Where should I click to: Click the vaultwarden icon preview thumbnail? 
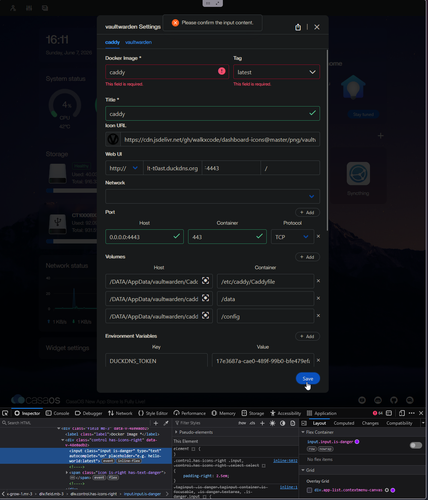[x=113, y=140]
